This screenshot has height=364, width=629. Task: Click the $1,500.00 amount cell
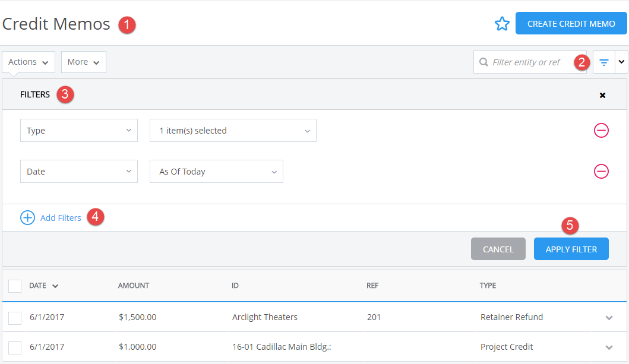pyautogui.click(x=138, y=317)
